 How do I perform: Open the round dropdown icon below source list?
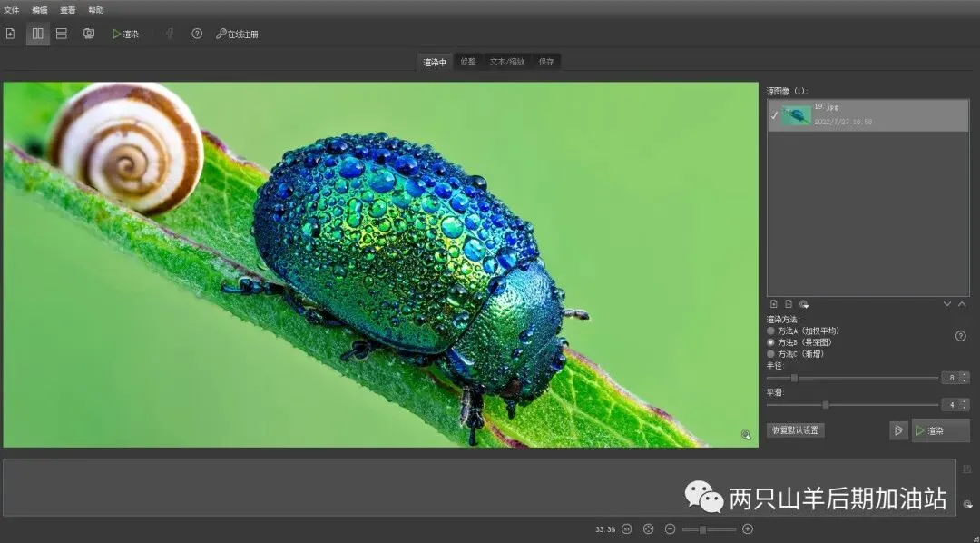tap(804, 305)
